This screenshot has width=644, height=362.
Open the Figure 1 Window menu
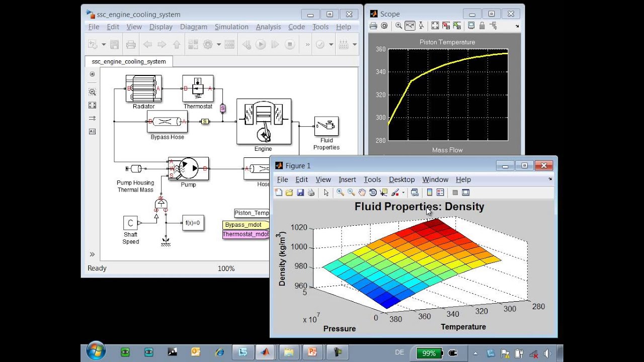(x=435, y=179)
